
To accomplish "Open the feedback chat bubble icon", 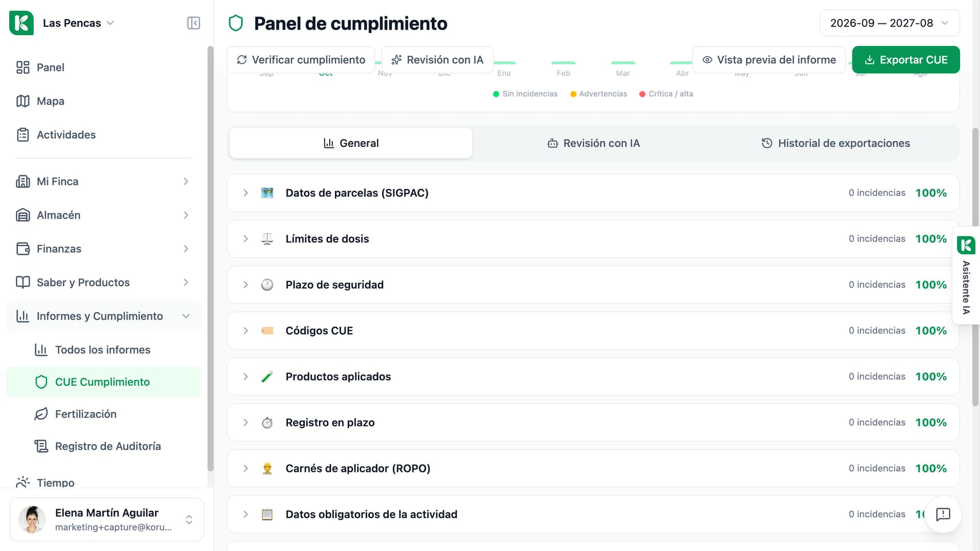I will (x=943, y=514).
